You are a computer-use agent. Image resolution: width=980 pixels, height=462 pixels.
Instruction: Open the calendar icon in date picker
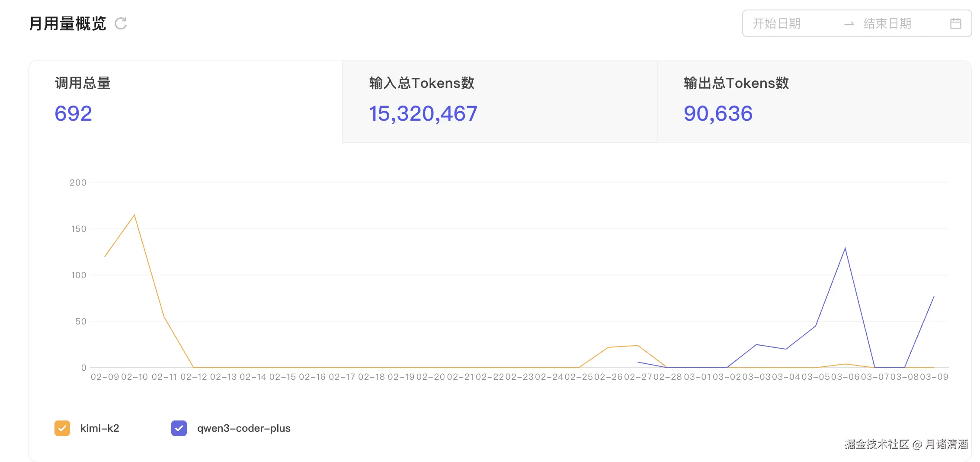955,23
